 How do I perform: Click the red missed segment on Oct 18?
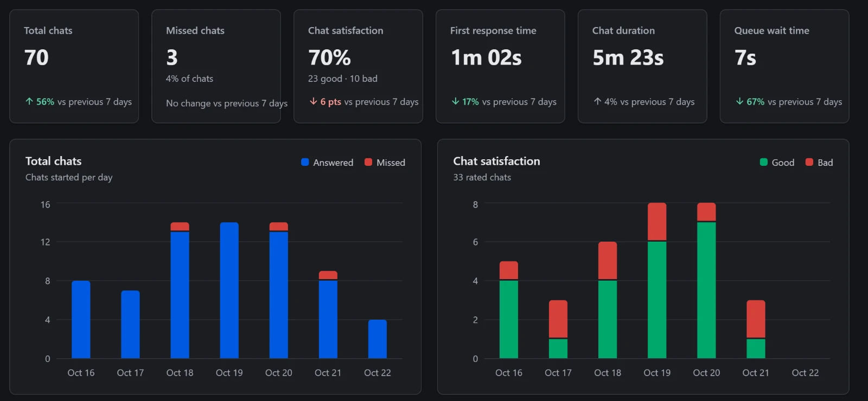(180, 227)
